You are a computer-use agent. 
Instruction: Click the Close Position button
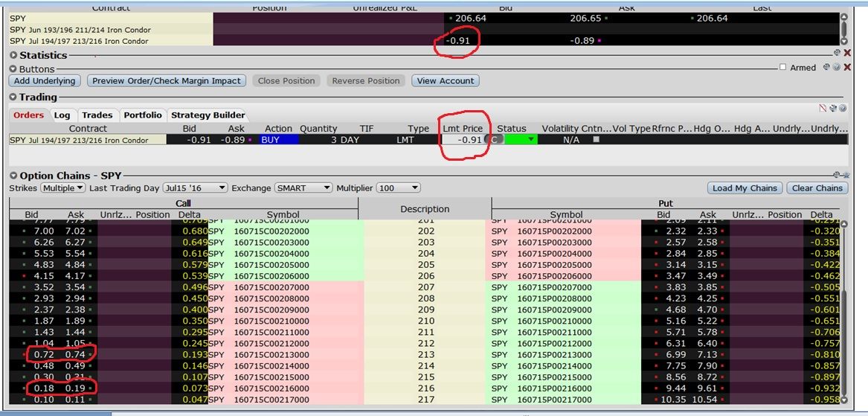point(286,80)
